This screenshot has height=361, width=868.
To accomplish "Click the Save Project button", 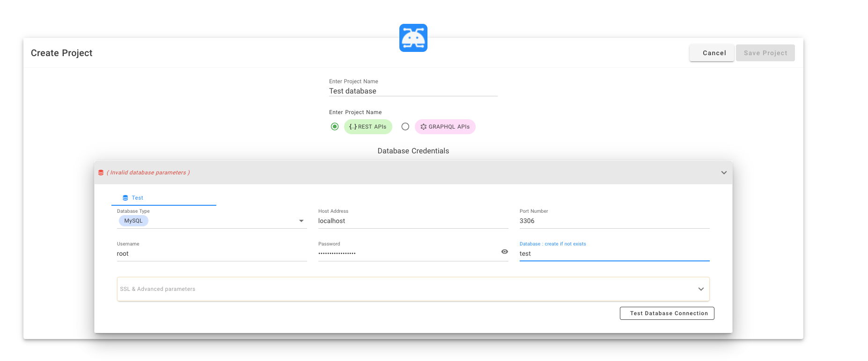I will pos(765,53).
